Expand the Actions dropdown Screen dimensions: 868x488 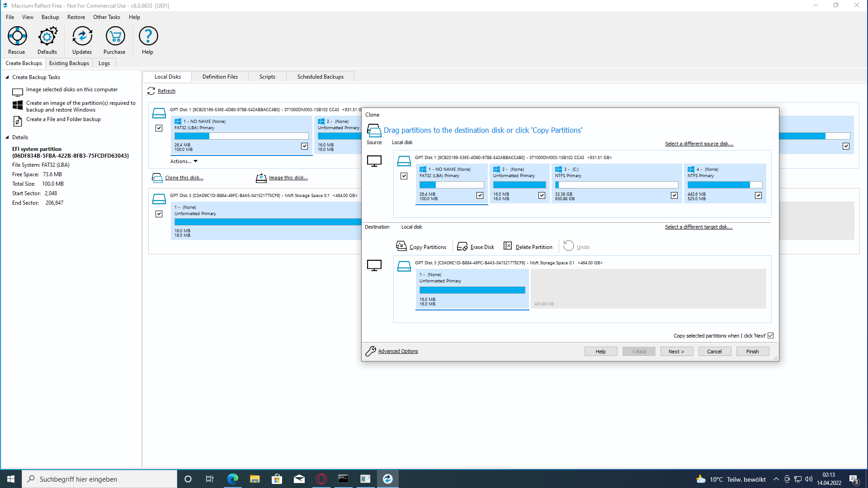[x=184, y=161]
